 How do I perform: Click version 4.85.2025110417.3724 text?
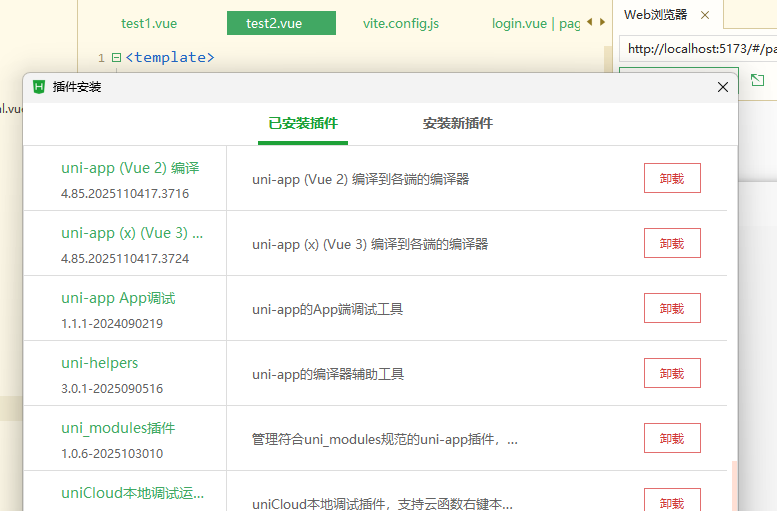pyautogui.click(x=125, y=258)
